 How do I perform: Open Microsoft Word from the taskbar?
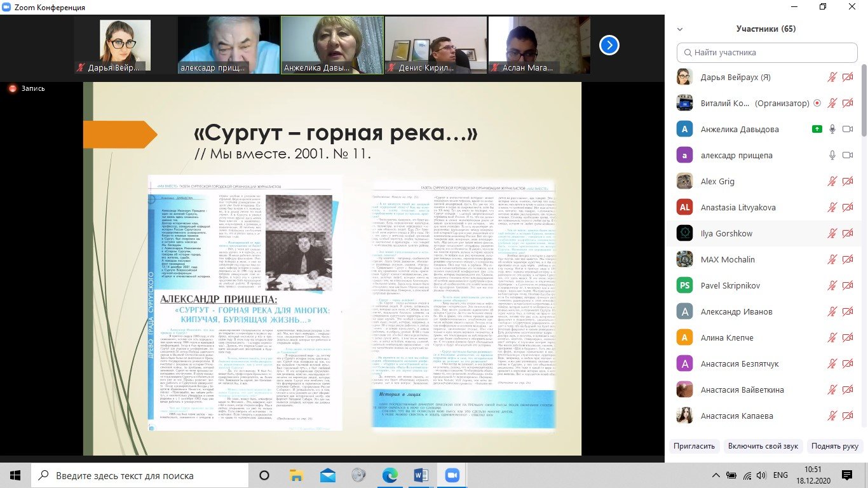(421, 475)
